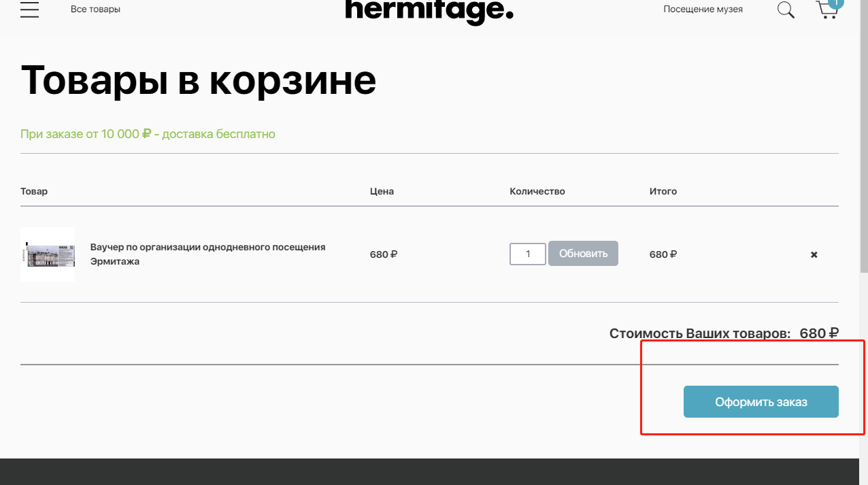Viewport: 868px width, 485px height.
Task: Open the voucher product thumbnail
Action: [48, 254]
